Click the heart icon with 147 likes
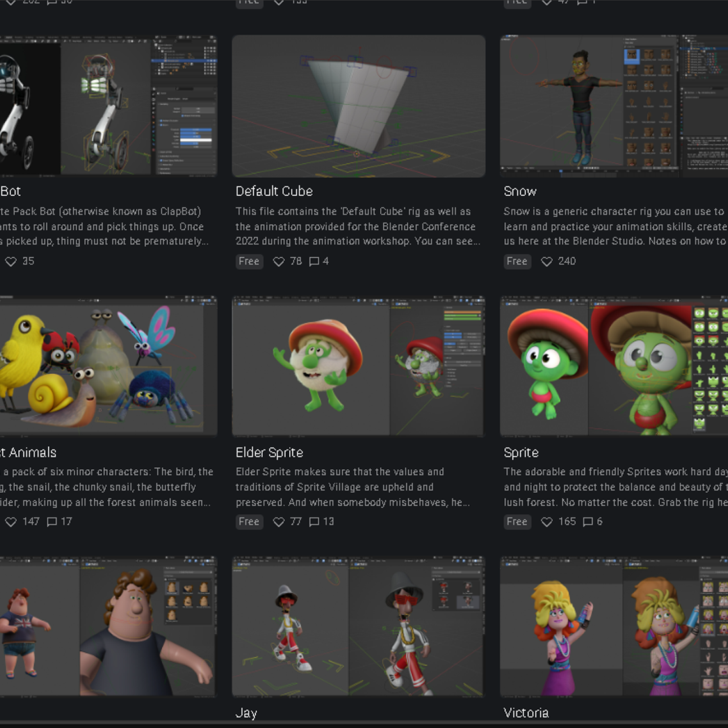The image size is (728, 728). point(11,522)
